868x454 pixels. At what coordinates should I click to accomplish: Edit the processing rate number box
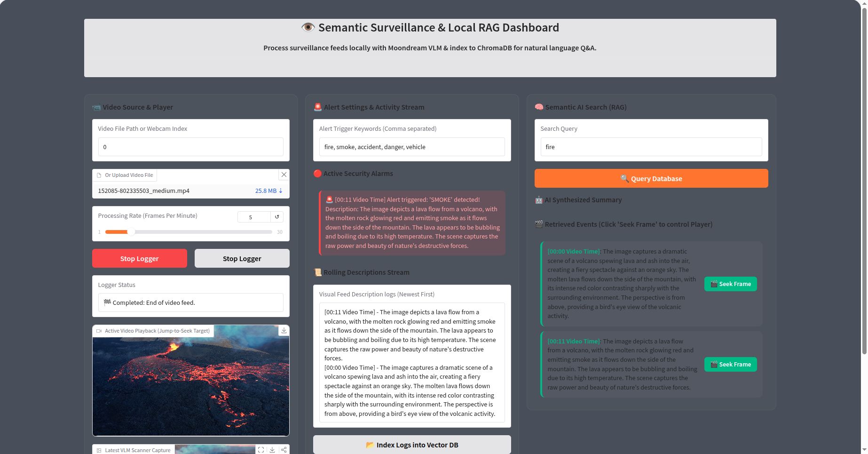pyautogui.click(x=254, y=217)
